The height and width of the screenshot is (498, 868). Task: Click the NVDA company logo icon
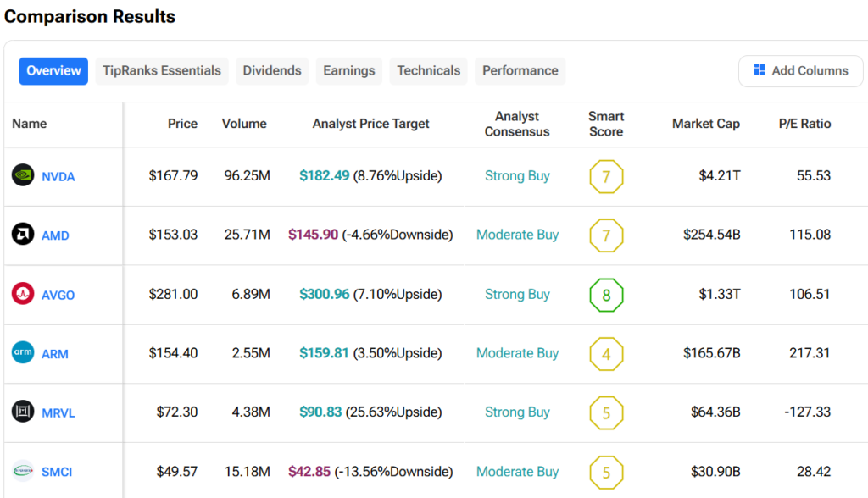tap(23, 175)
